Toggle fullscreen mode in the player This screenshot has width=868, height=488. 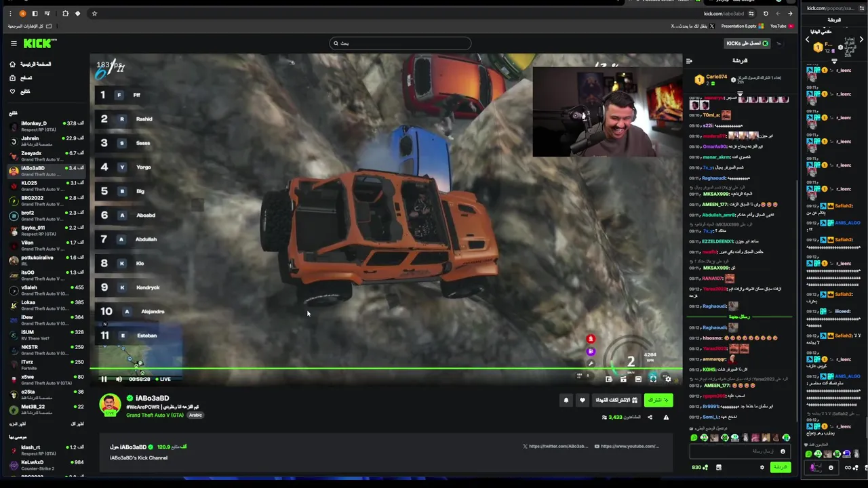coord(653,380)
